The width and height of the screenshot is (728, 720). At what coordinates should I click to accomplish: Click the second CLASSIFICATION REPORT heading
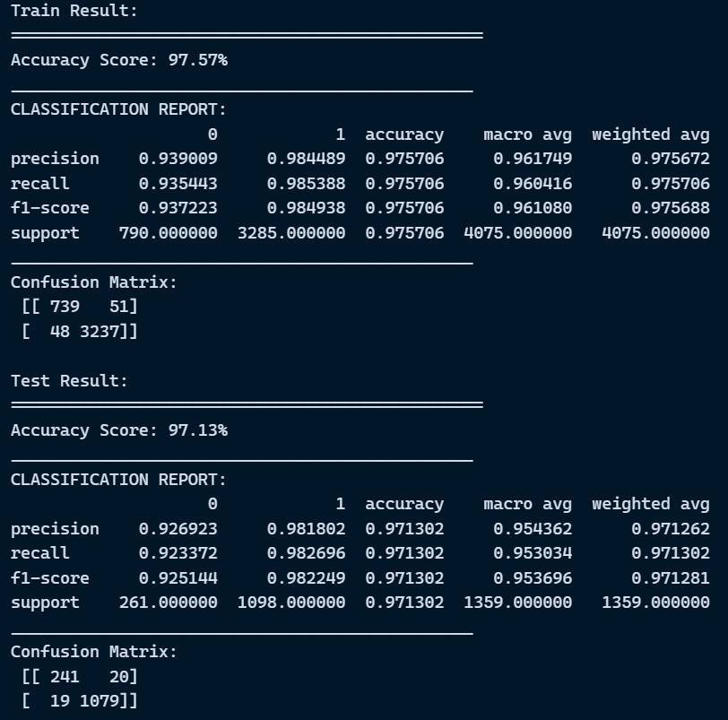coord(118,480)
